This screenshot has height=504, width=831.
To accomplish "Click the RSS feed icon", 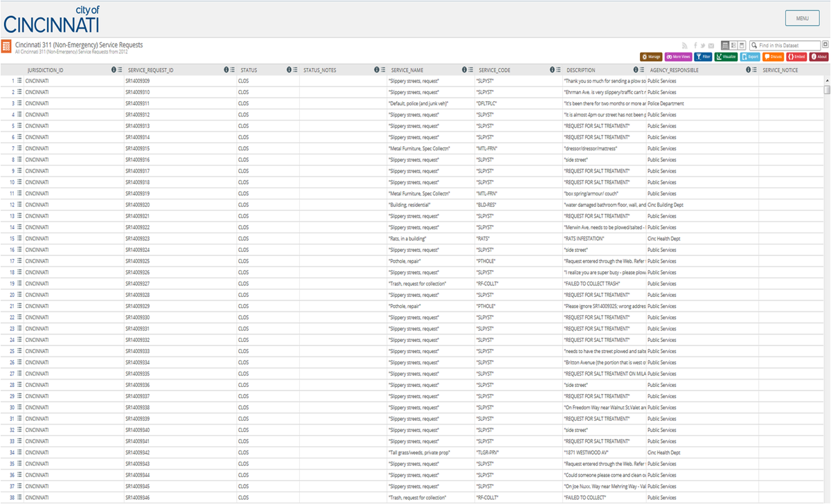I will [x=684, y=46].
